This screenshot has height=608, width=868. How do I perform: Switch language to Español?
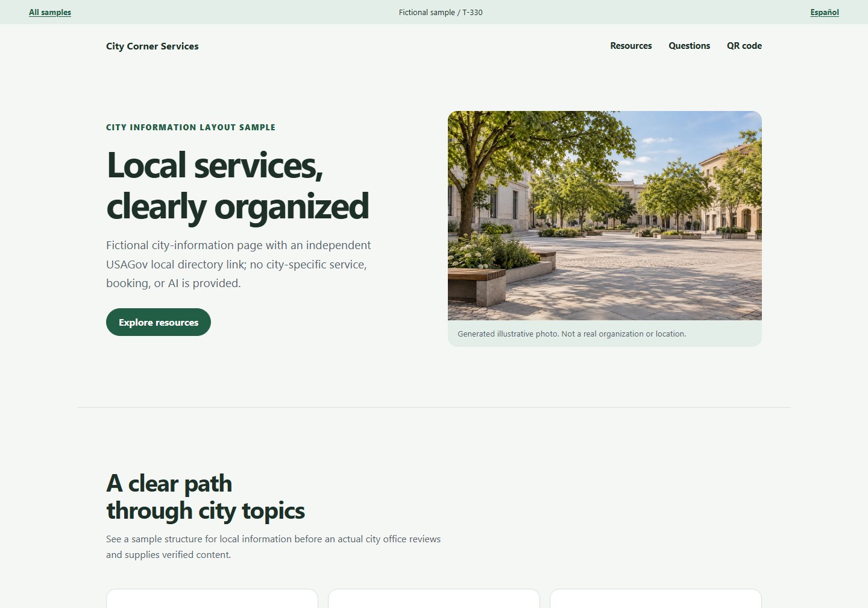click(825, 12)
